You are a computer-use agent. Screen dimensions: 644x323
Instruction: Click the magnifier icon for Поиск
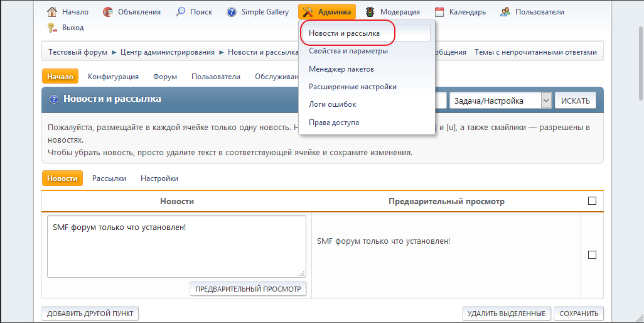[x=181, y=12]
